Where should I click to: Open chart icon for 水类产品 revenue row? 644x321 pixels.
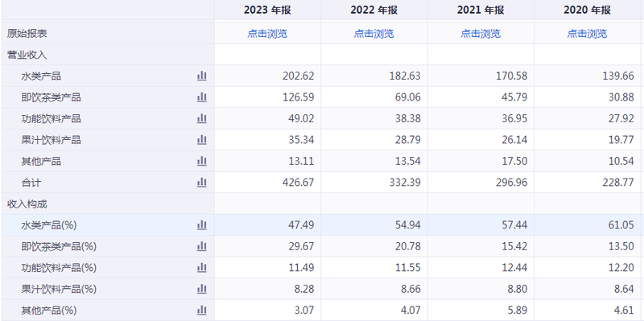(x=202, y=76)
